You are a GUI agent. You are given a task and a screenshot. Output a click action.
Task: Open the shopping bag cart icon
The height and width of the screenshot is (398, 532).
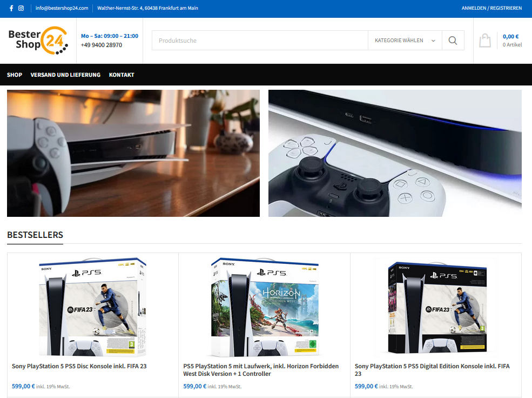485,41
